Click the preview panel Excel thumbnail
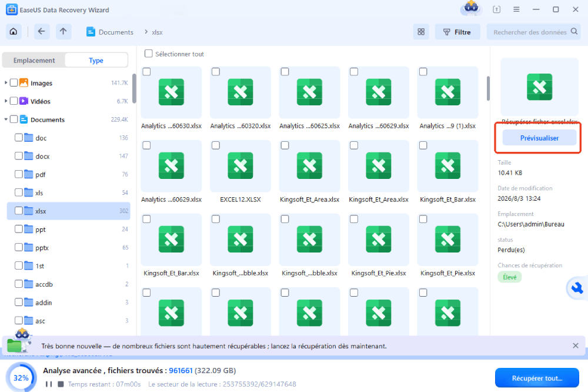The image size is (588, 392). pyautogui.click(x=540, y=87)
